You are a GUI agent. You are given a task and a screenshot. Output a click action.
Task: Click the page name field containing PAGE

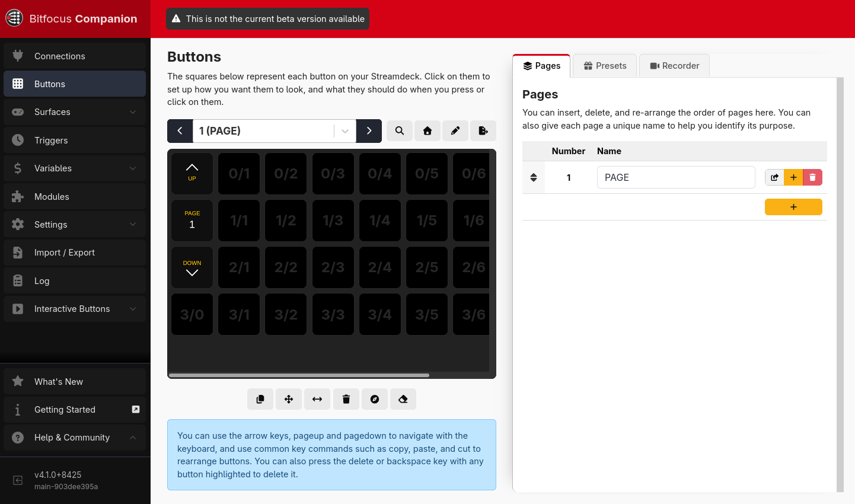click(x=676, y=177)
